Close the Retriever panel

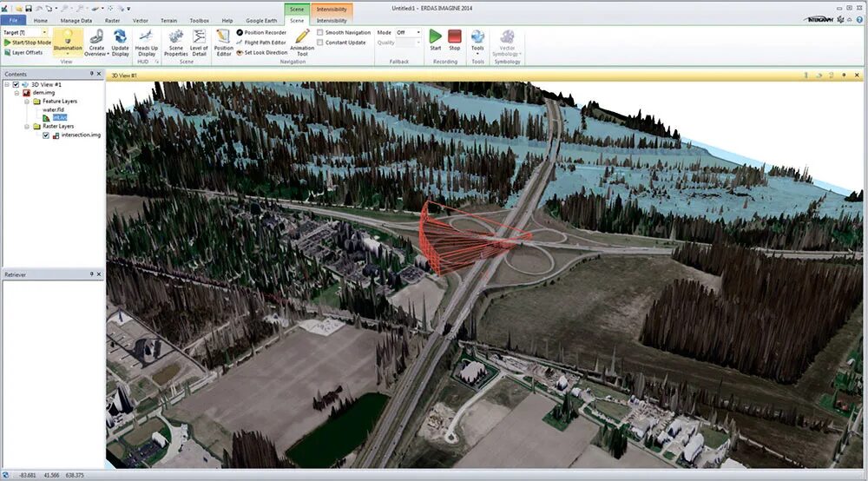[x=99, y=274]
